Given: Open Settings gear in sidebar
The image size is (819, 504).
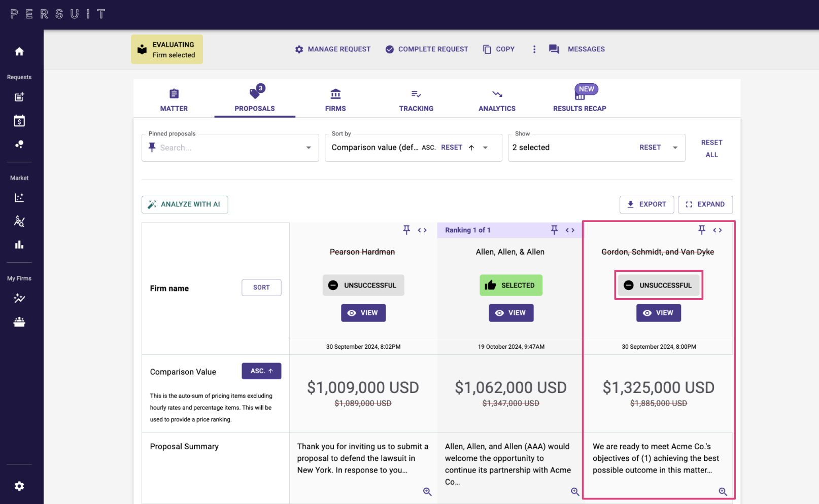Looking at the screenshot, I should [x=19, y=486].
